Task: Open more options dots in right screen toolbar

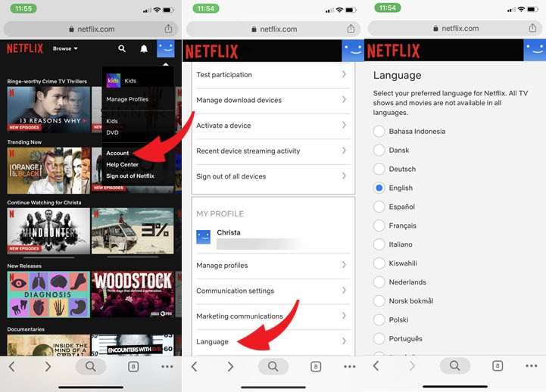Action: click(532, 366)
